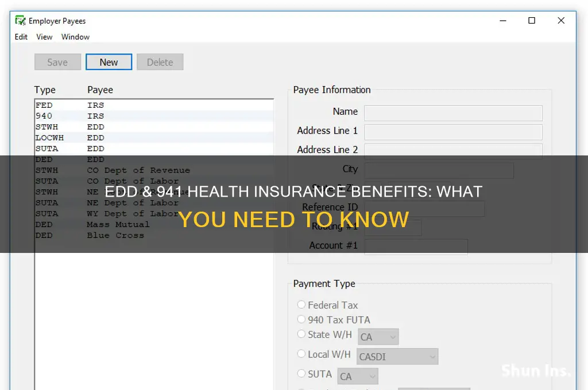The image size is (588, 390).
Task: Select the 940 IRS payee row
Action: coord(154,116)
